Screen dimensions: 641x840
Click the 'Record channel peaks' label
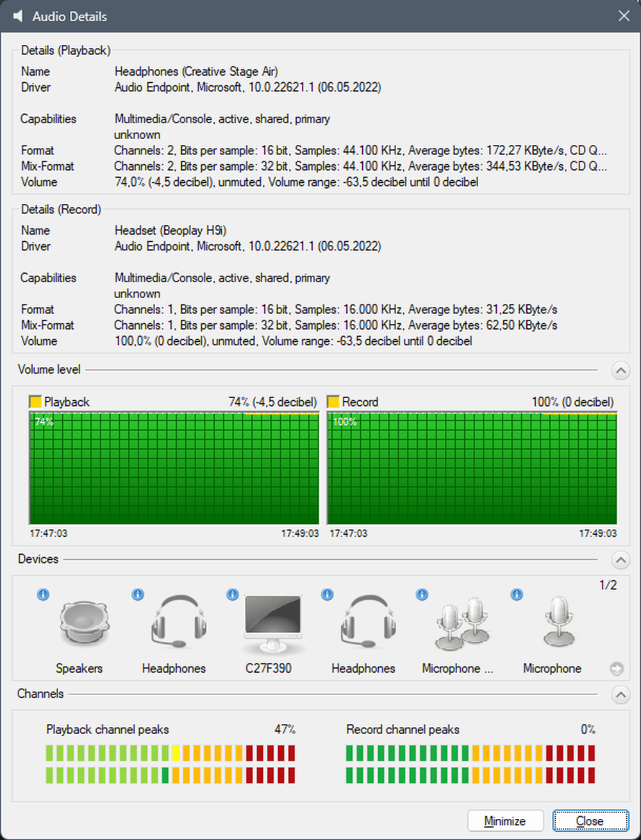(x=403, y=729)
